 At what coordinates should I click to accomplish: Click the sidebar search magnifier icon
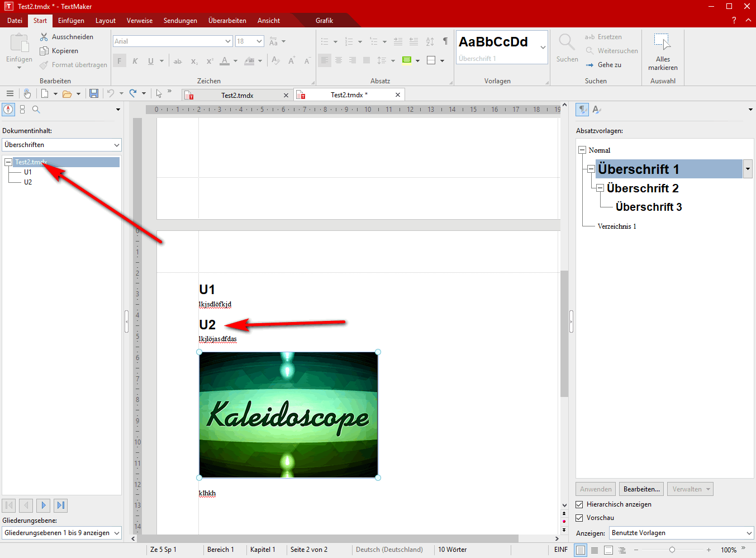click(x=36, y=110)
